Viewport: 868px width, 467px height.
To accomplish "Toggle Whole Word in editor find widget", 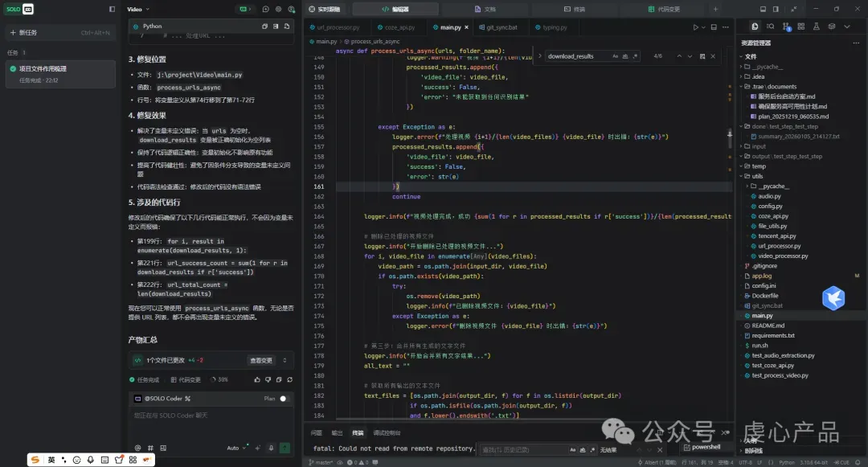I will (625, 56).
